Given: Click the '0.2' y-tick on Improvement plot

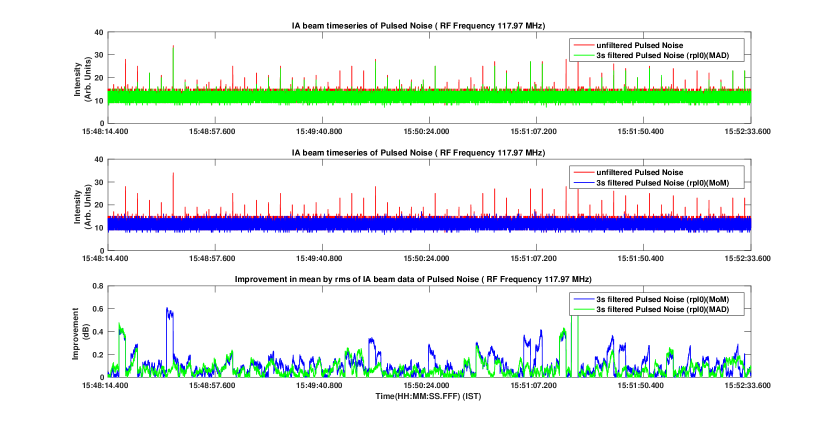Looking at the screenshot, I should 98,355.
